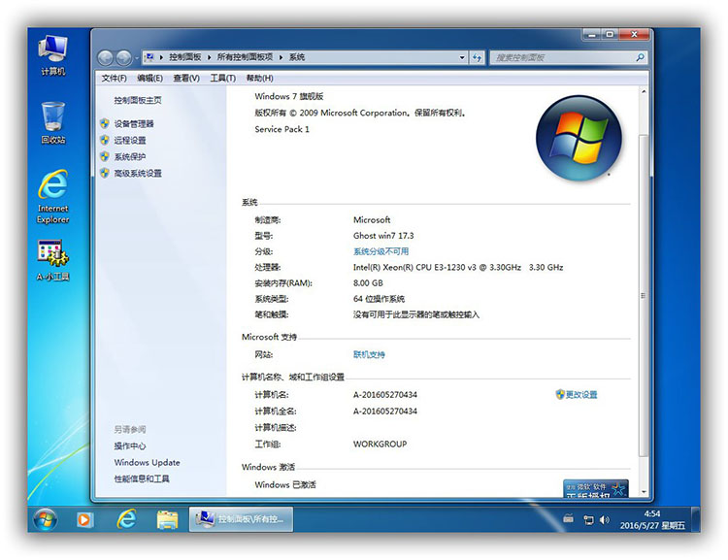Click the 8.00 GB RAM value
The width and height of the screenshot is (728, 560).
(368, 282)
